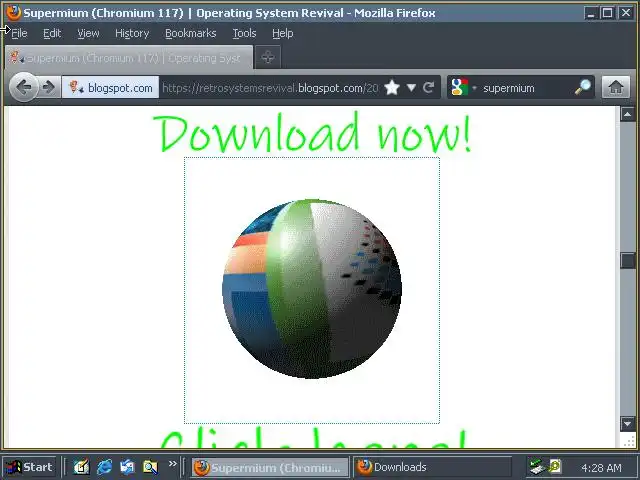The width and height of the screenshot is (640, 480).
Task: Launch Internet Explorer from quick launch
Action: [x=104, y=467]
